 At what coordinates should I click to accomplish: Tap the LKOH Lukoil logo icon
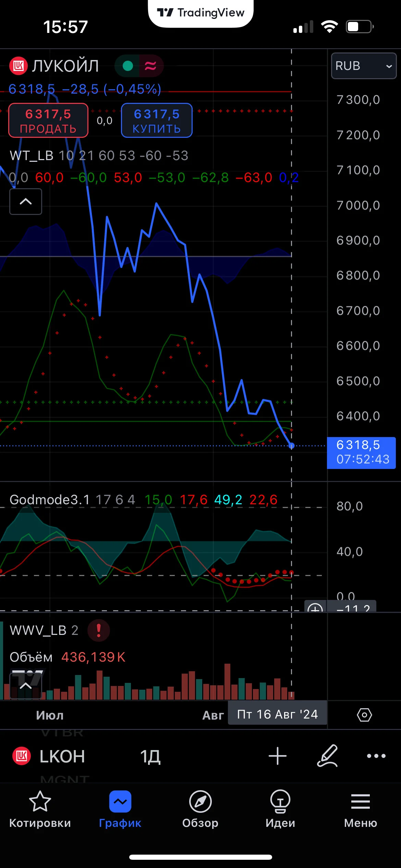click(x=22, y=756)
